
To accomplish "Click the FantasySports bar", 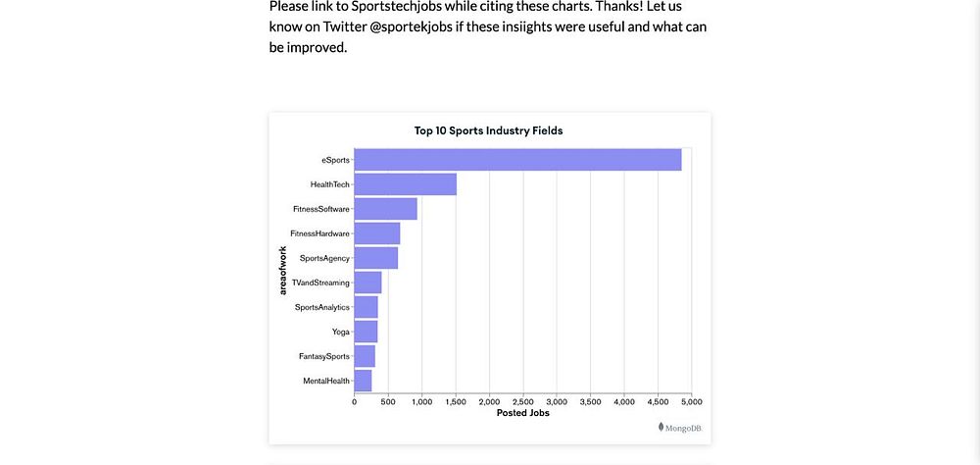I will pyautogui.click(x=365, y=356).
